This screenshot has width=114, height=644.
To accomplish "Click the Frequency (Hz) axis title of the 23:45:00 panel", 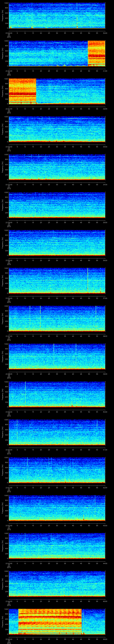I will 3,622.
